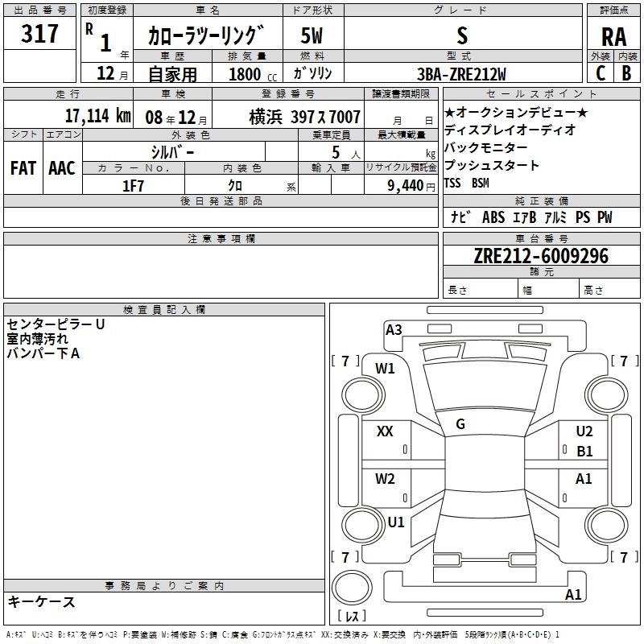The image size is (644, 644).
Task: Click lot number 317
Action: pos(40,34)
